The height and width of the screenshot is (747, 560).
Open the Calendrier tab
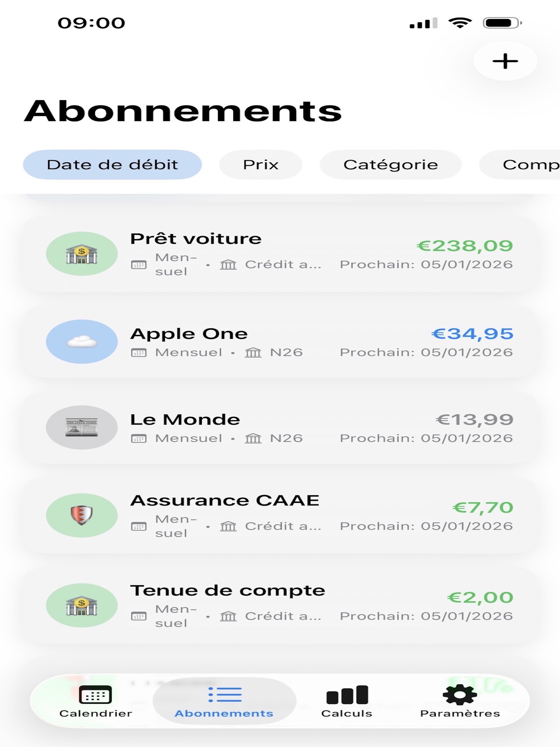tap(96, 701)
